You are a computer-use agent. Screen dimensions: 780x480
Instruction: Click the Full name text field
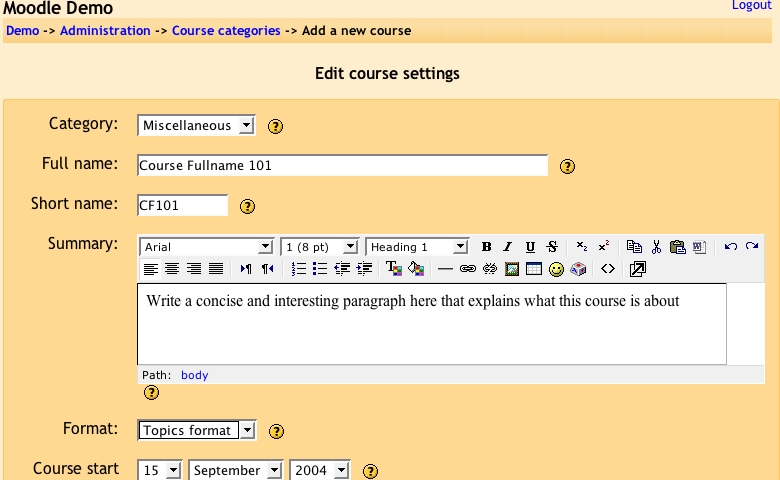[342, 166]
